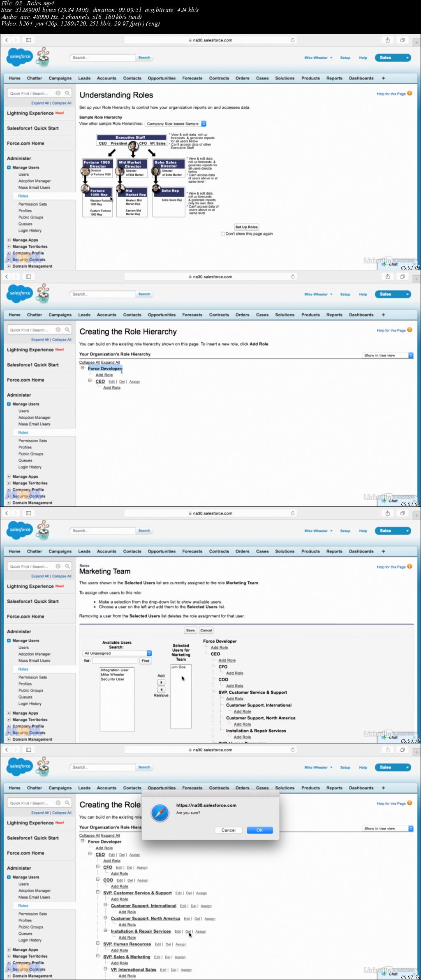Screen dimensions: 421x980
Task: Click Help for this Page question-mark icon, Understanding Roles page
Action: point(409,93)
